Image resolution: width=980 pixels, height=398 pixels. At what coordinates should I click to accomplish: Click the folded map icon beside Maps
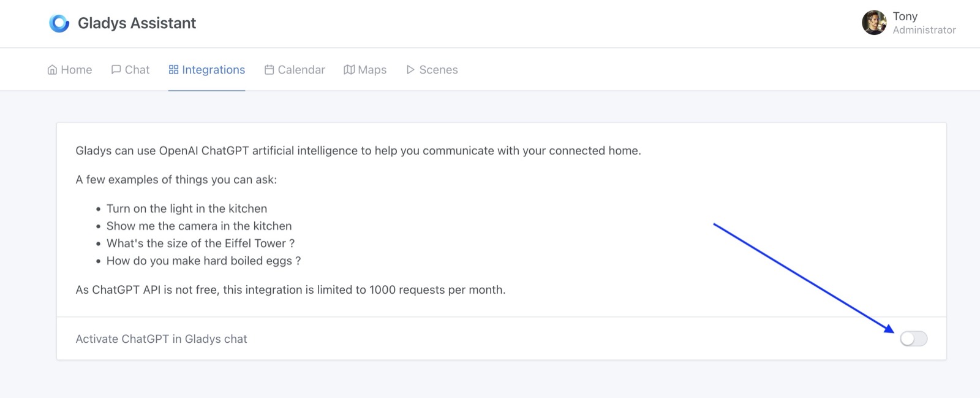pyautogui.click(x=349, y=70)
